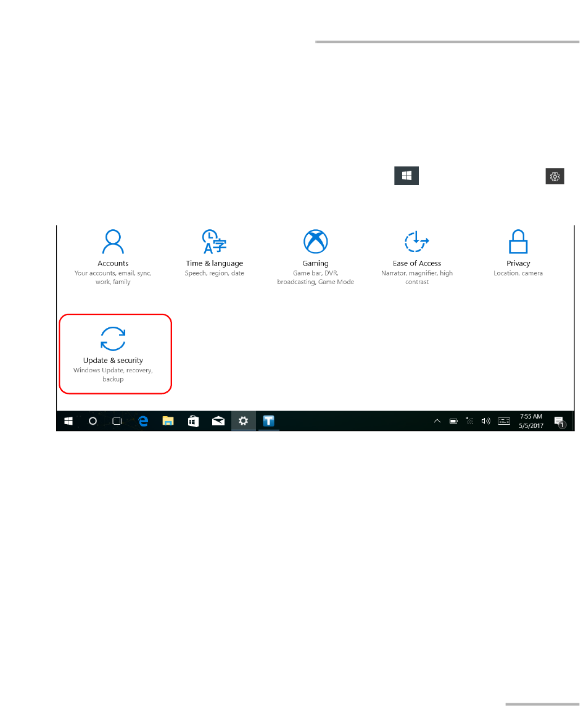This screenshot has height=728, width=586.
Task: Launch Microsoft Edge from the taskbar
Action: [x=143, y=421]
